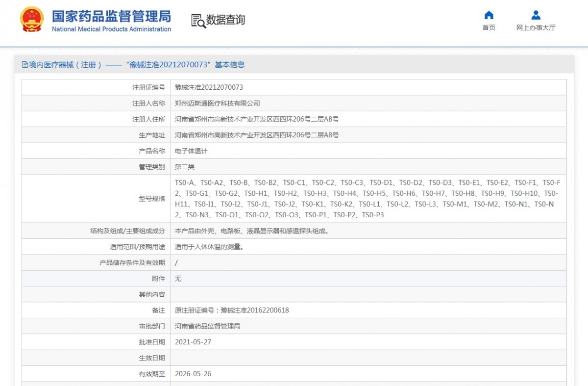The height and width of the screenshot is (386, 588).
Task: Click the 数据查询 heading text
Action: coord(225,20)
